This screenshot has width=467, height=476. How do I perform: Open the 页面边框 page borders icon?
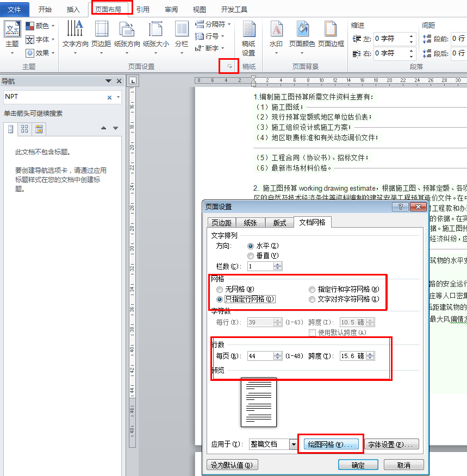331,29
